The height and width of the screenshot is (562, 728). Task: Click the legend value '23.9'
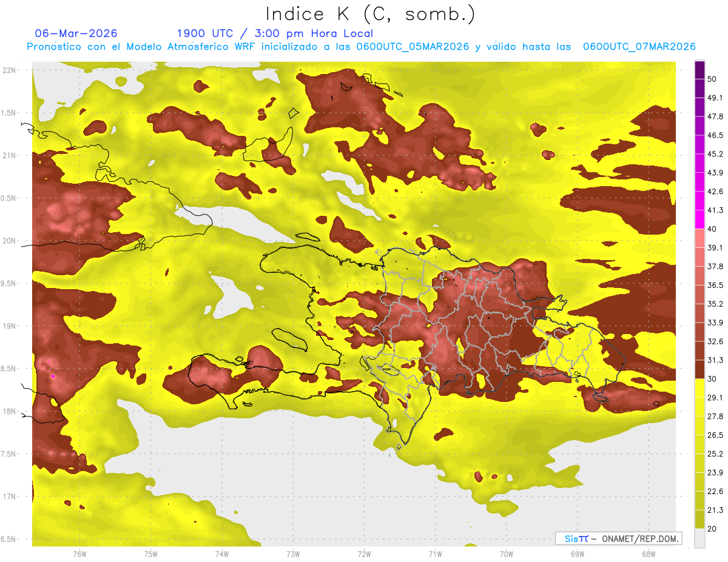pos(715,473)
